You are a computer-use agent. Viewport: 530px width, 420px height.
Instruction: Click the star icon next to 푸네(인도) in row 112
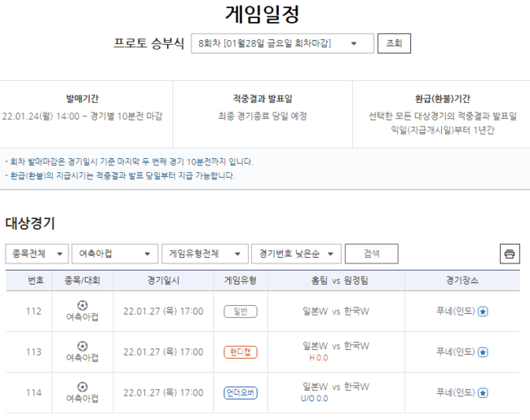pyautogui.click(x=483, y=312)
